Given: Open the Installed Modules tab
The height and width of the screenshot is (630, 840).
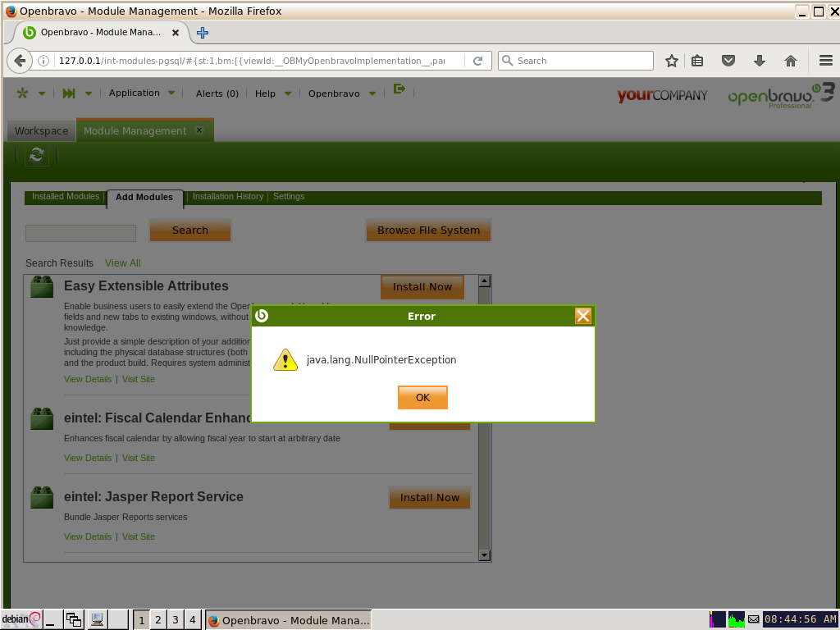Looking at the screenshot, I should tap(66, 197).
